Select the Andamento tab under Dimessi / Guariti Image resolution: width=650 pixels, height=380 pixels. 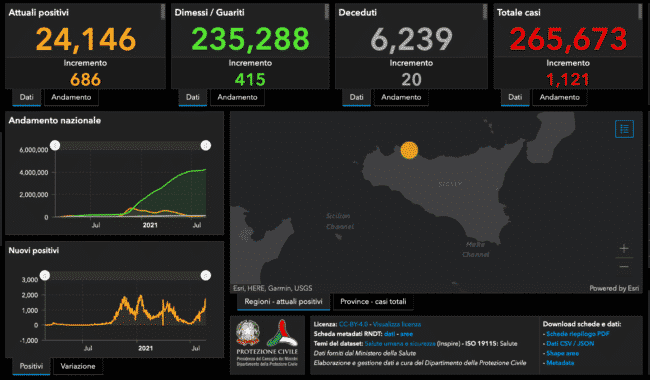[238, 97]
